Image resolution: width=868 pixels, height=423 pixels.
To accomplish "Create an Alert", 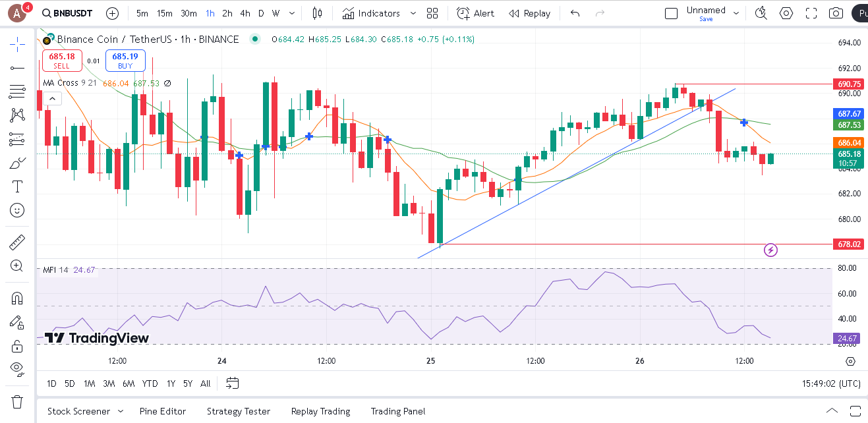I will [x=476, y=13].
